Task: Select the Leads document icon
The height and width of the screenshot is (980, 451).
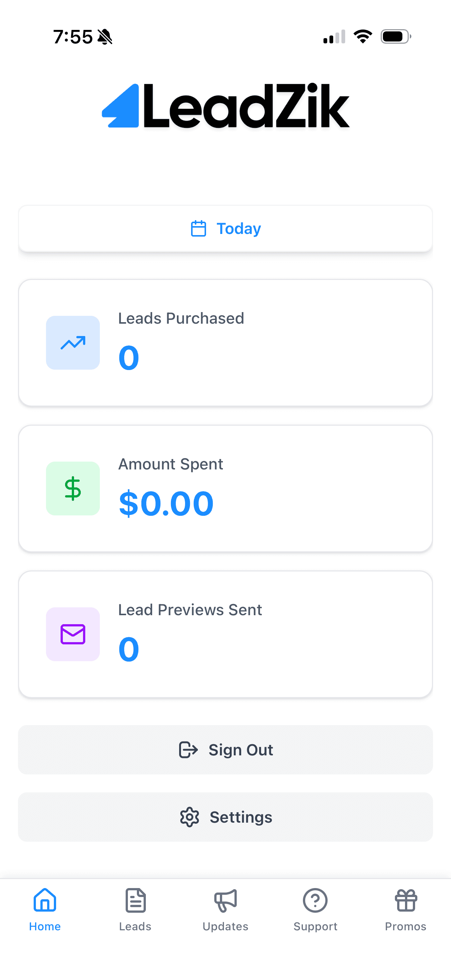Action: tap(135, 900)
